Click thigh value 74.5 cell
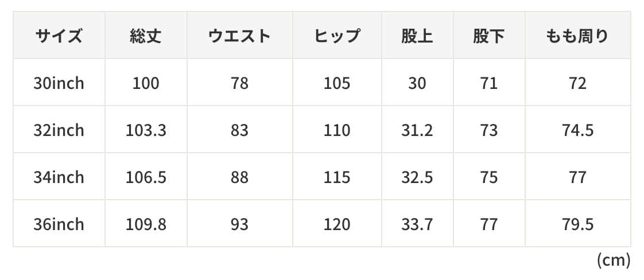 tap(577, 130)
